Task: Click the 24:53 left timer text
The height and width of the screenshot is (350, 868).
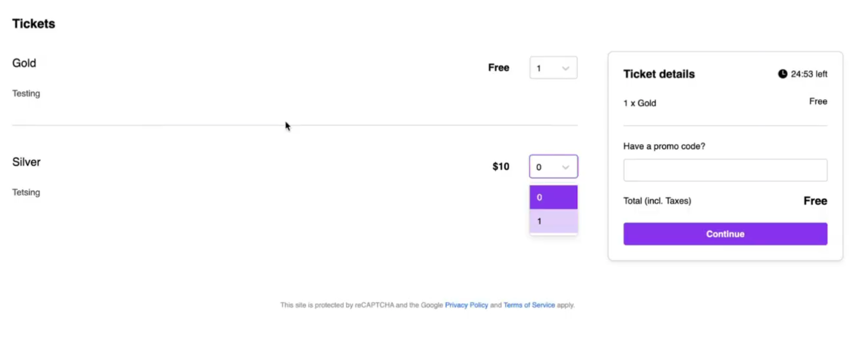Action: (x=808, y=74)
